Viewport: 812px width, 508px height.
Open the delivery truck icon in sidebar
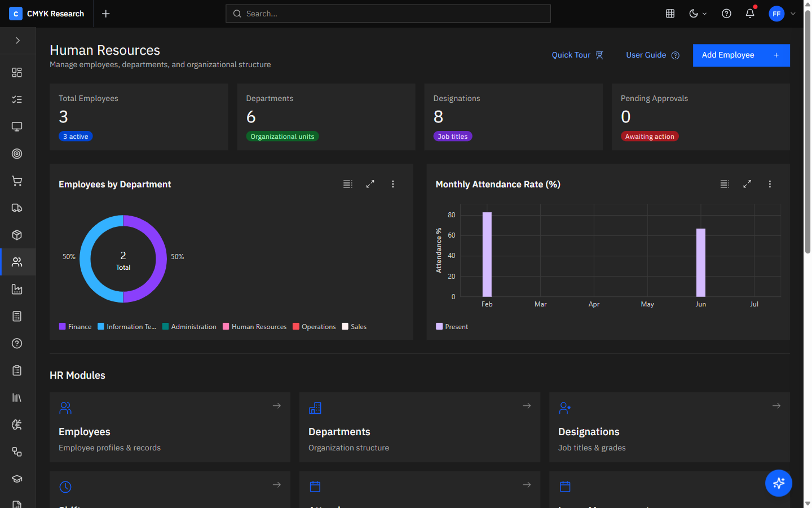click(17, 208)
